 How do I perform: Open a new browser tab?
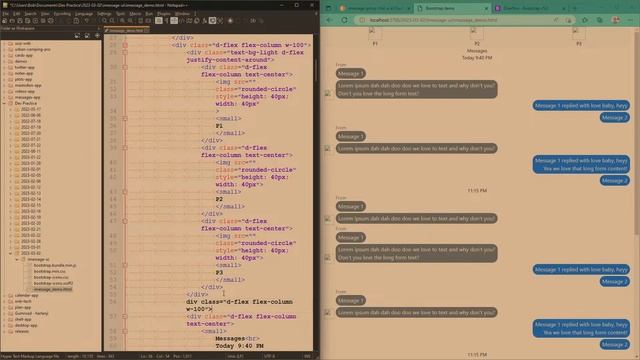[574, 8]
